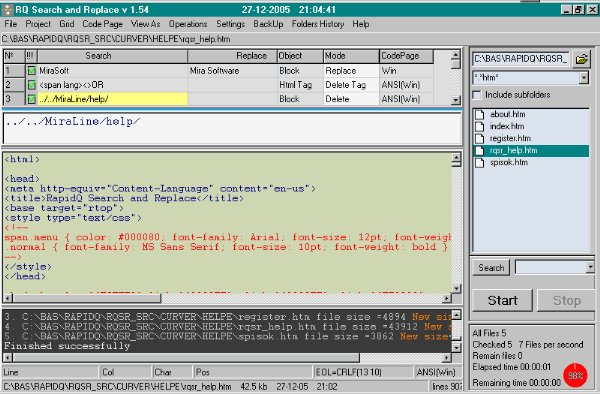Click the ../../MiraLine/help/ search text editor

click(232, 128)
